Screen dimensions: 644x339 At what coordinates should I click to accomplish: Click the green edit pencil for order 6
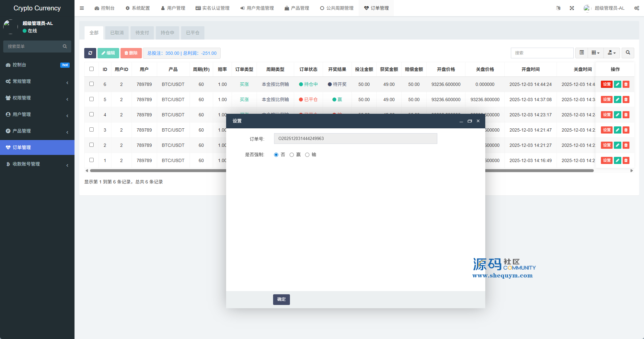617,84
